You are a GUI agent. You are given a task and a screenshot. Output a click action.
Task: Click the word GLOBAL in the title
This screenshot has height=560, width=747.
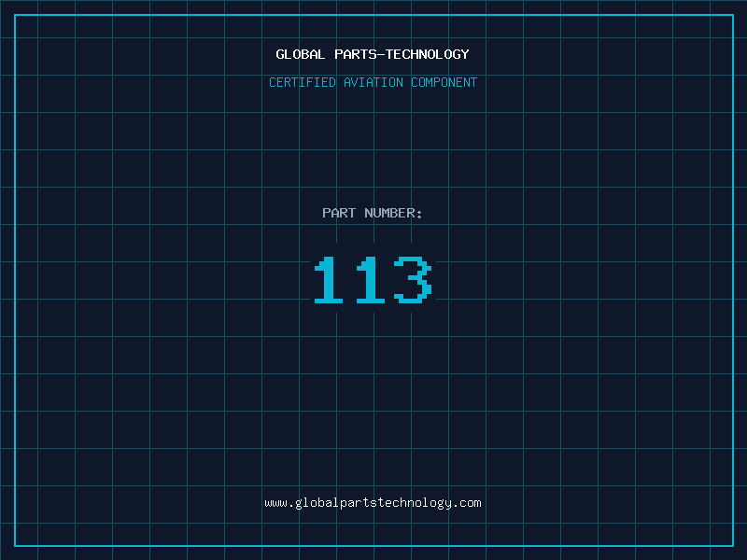(x=301, y=54)
